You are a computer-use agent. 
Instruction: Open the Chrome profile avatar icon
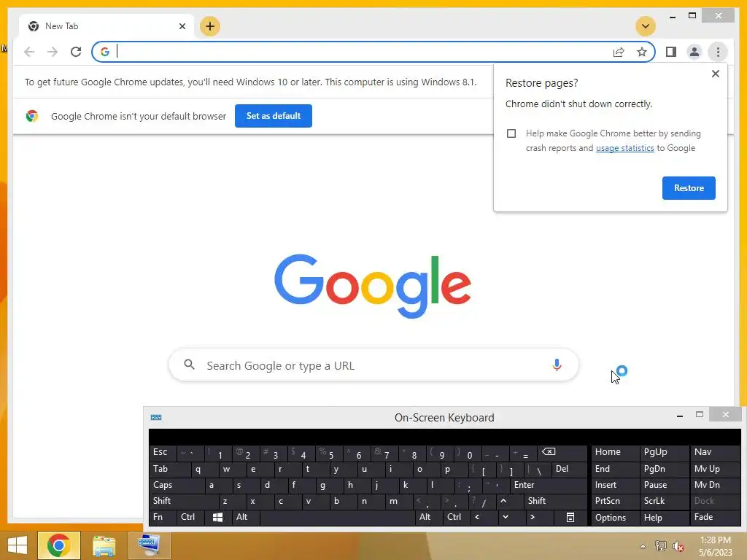click(694, 52)
